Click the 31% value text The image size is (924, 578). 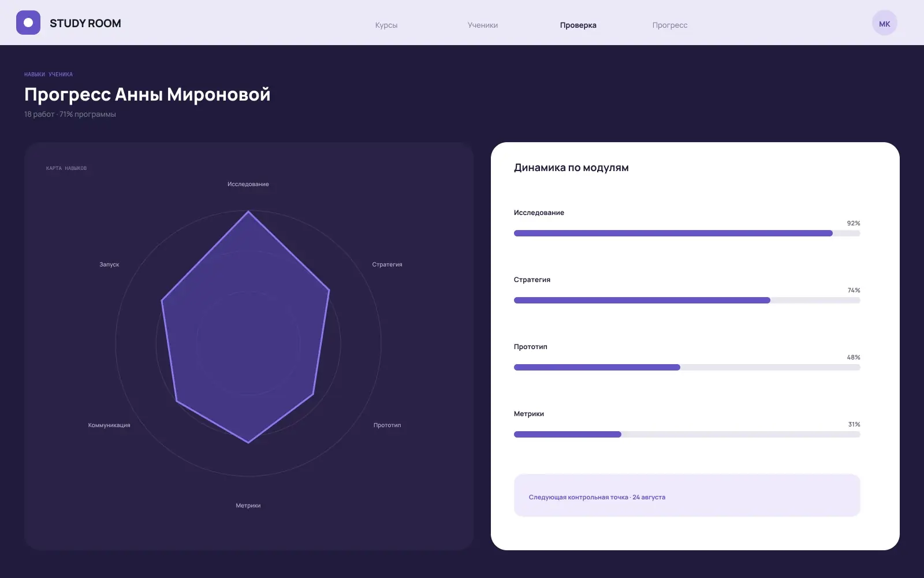pyautogui.click(x=854, y=424)
